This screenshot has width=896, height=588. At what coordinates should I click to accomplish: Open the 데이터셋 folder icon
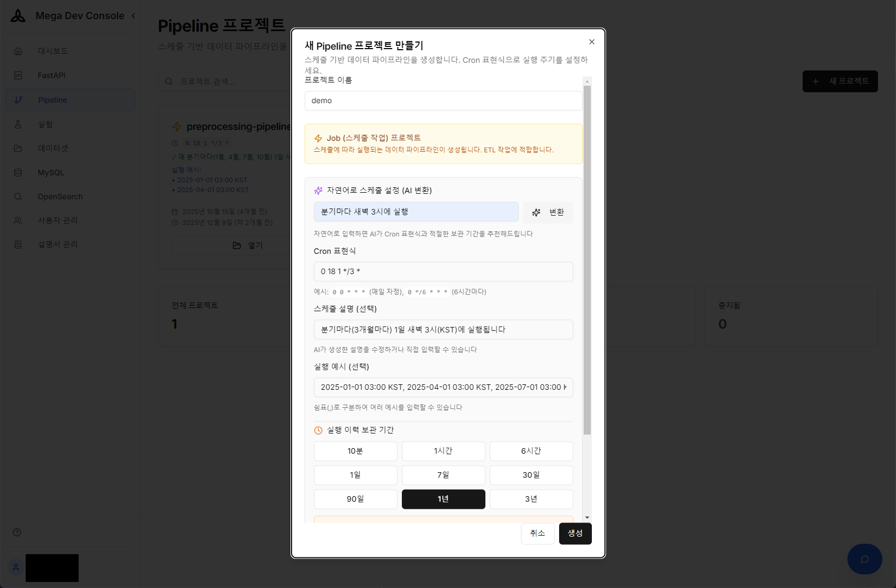(x=18, y=148)
